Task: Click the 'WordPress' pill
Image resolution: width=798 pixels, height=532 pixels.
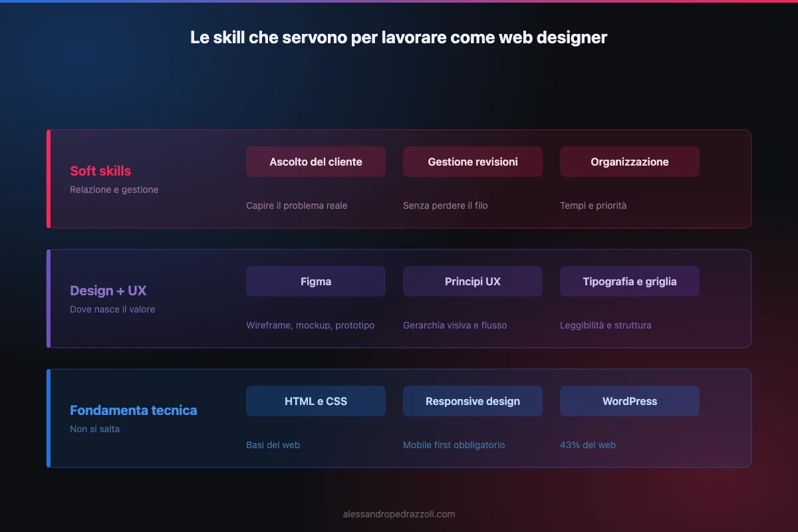Action: [x=630, y=401]
